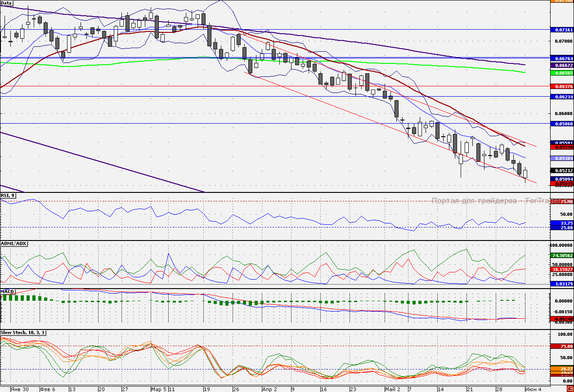This screenshot has width=574, height=392.
Task: Click the red MACD value -0.00248 tag
Action: point(562,319)
